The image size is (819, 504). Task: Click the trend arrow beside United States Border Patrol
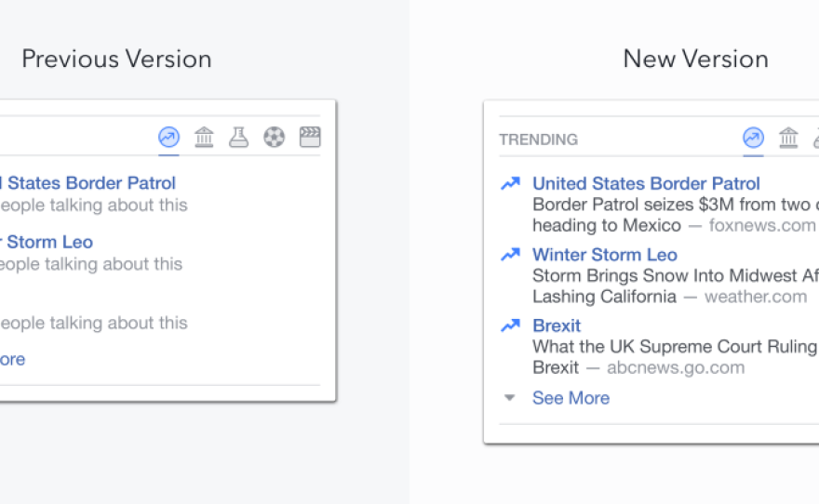tap(510, 184)
